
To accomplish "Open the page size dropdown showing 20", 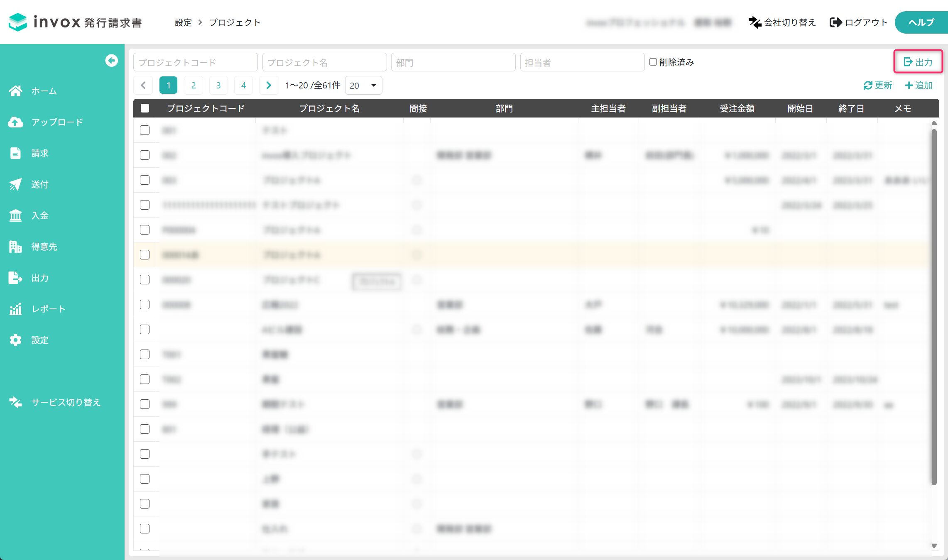I will click(x=364, y=86).
